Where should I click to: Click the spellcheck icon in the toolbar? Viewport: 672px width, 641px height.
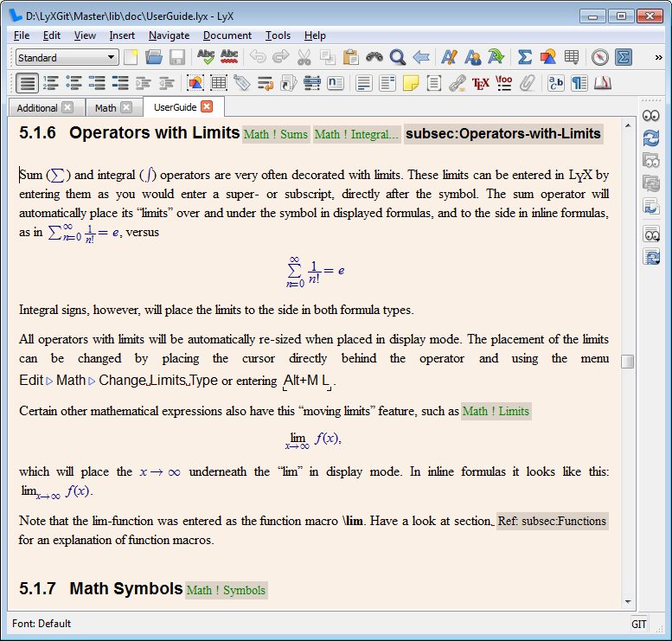tap(206, 57)
